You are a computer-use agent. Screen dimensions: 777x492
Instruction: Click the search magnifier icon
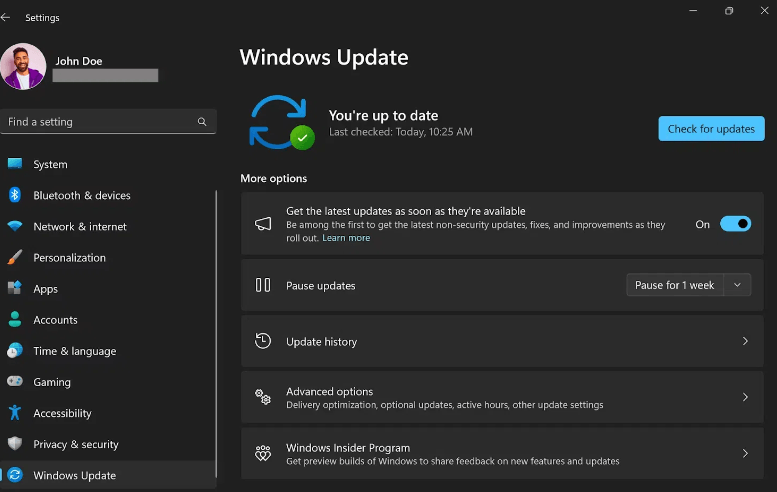click(x=202, y=122)
